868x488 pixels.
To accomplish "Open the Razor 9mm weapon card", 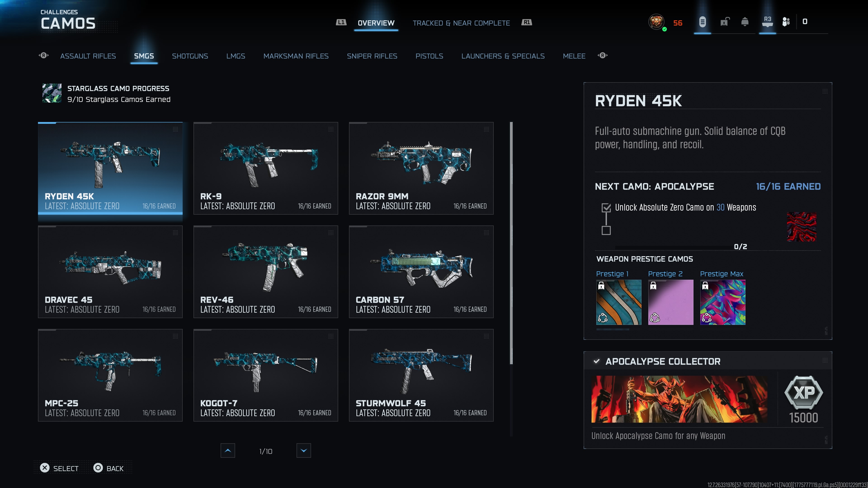I will 421,168.
